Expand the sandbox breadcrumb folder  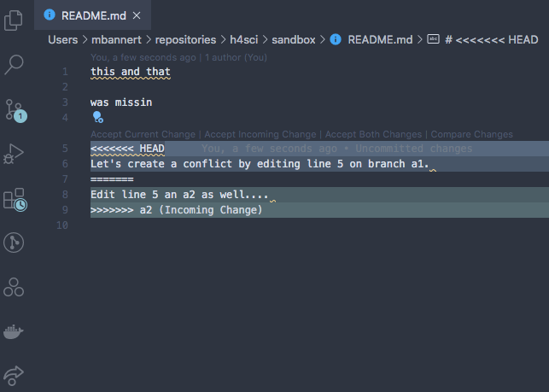point(294,39)
